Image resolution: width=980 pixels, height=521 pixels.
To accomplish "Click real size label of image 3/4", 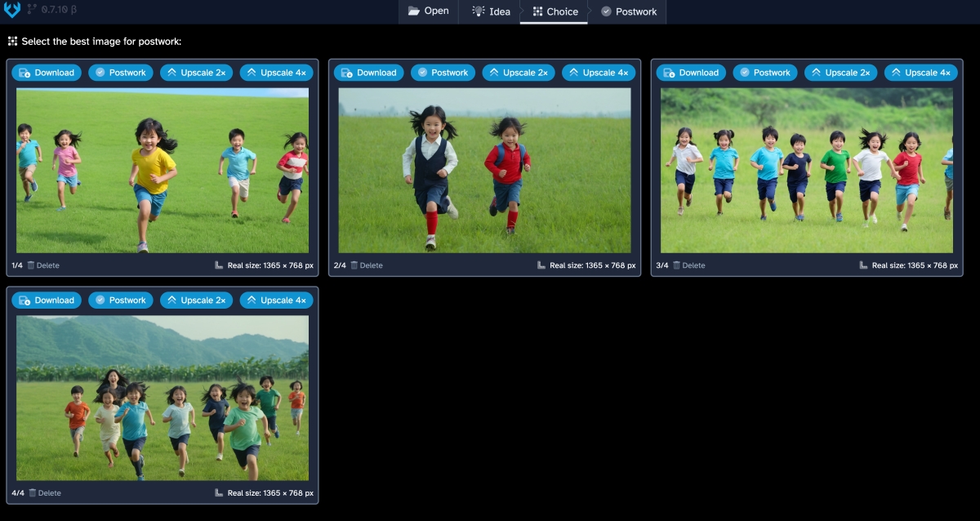I will 908,265.
